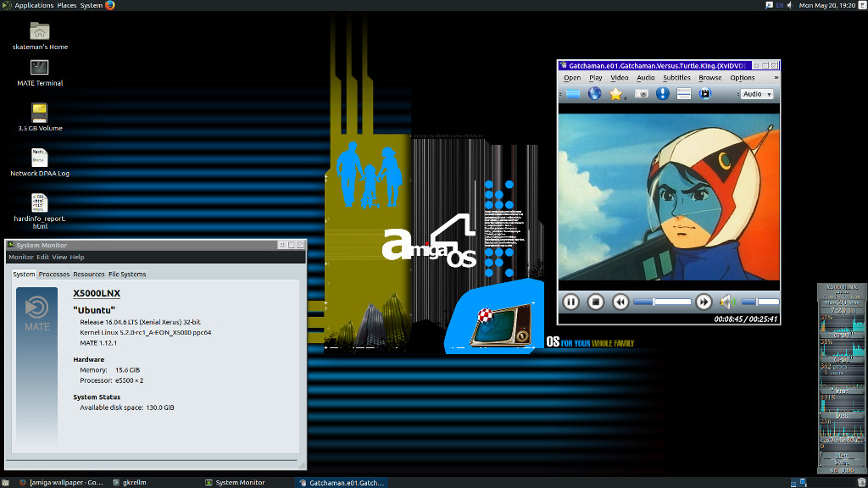
Task: Click the Memory 15.6 GiB value
Action: (x=127, y=370)
